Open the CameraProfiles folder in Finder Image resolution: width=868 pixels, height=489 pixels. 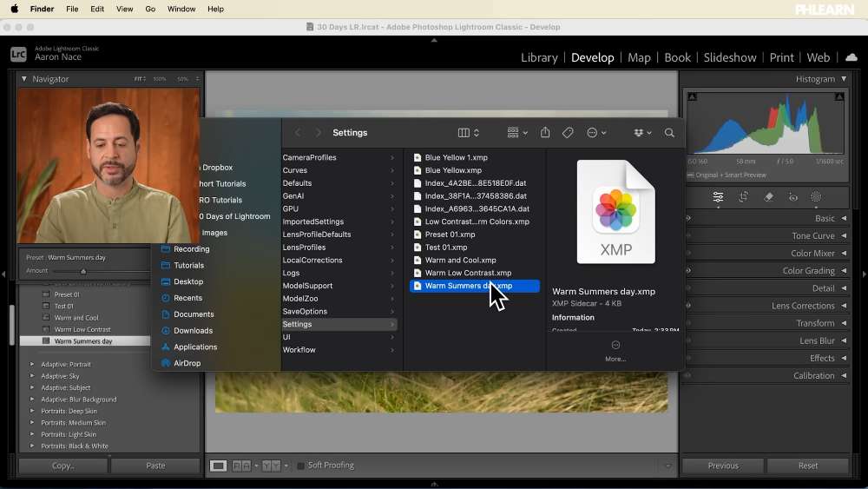[339, 158]
